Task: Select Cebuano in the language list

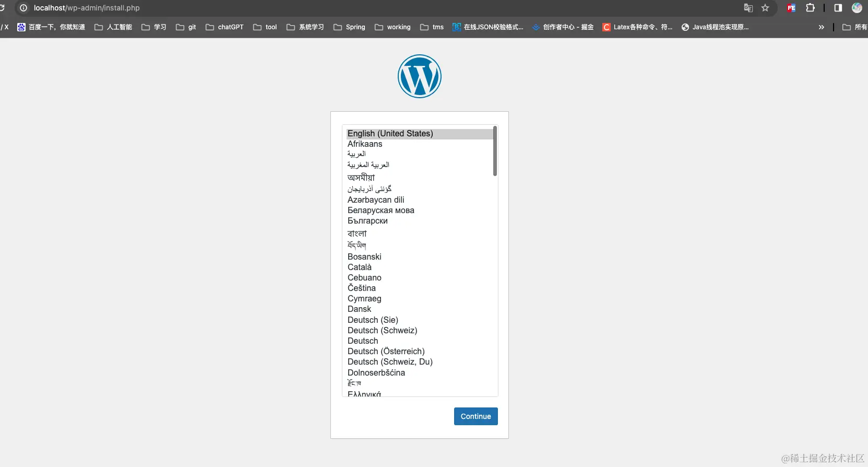Action: tap(420, 278)
